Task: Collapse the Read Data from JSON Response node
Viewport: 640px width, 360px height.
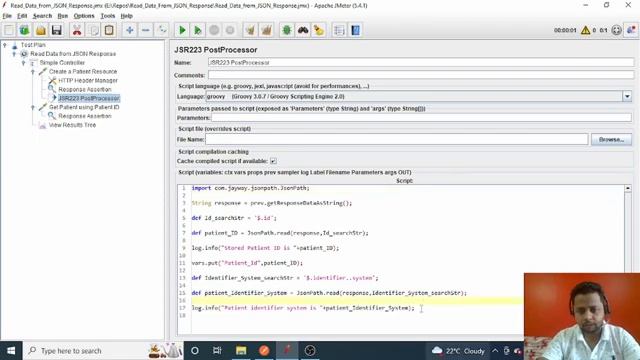Action: [14, 54]
